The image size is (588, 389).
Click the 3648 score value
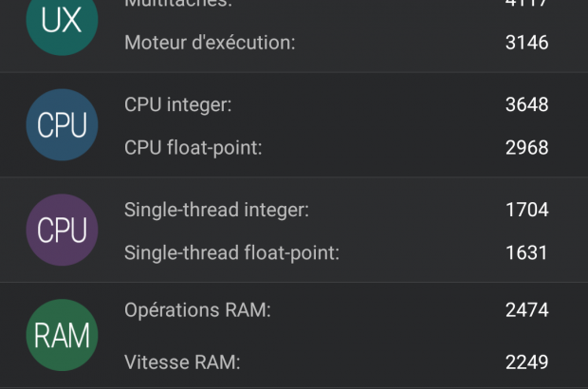[526, 104]
